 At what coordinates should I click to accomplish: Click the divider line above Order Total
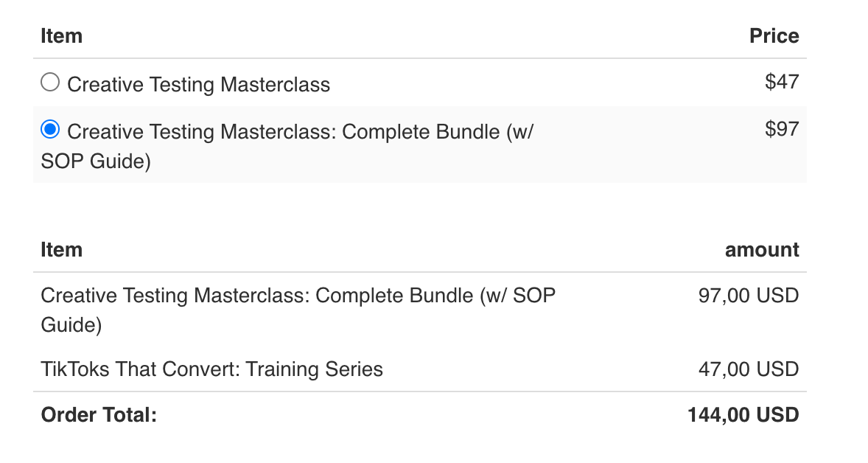click(x=420, y=391)
